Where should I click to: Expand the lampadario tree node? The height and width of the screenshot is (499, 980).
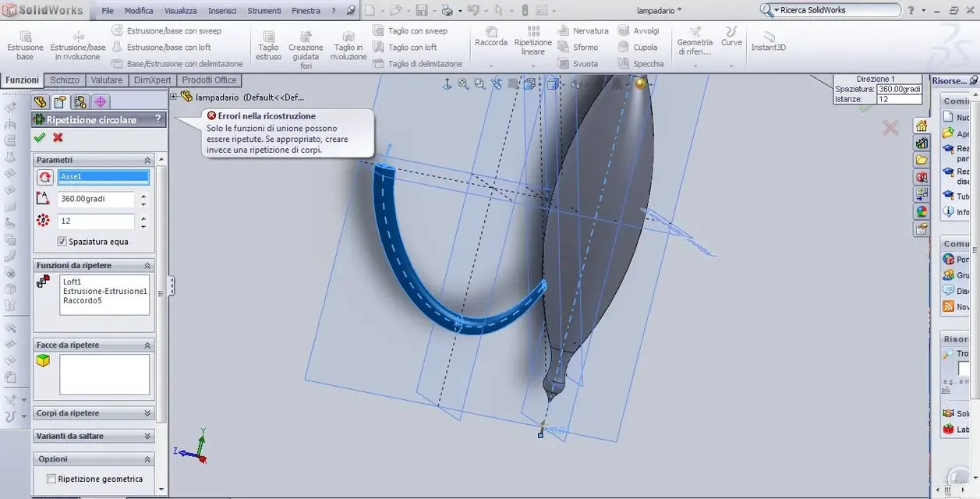174,97
